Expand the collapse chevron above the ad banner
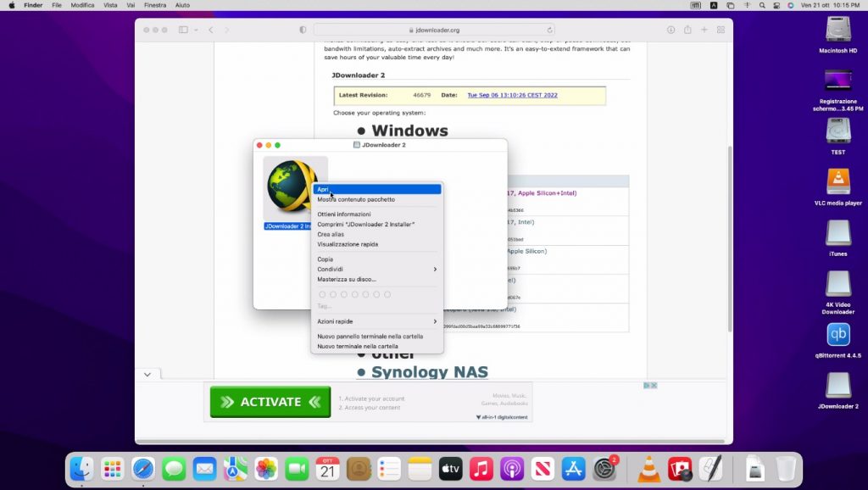Screen dimensions: 868x490 point(147,374)
